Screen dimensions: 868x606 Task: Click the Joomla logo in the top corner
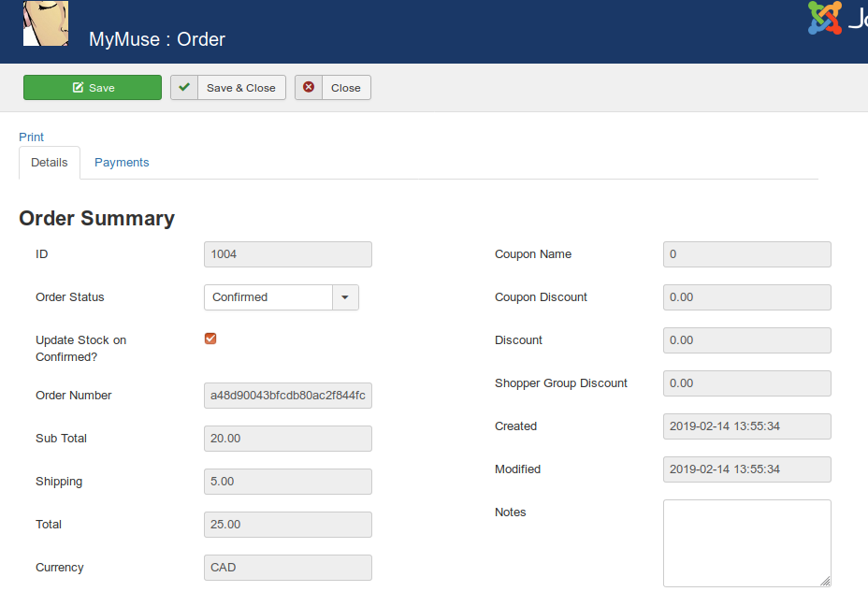tap(827, 18)
